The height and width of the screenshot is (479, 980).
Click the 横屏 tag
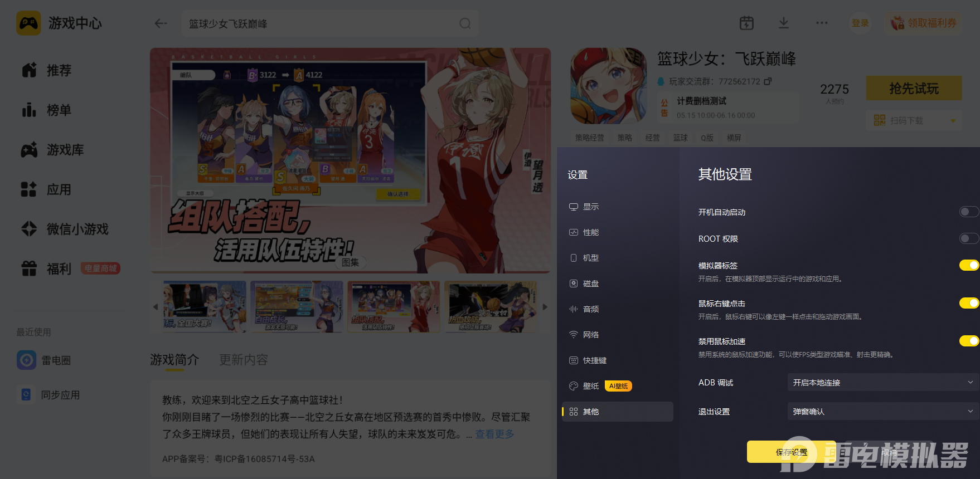coord(734,138)
